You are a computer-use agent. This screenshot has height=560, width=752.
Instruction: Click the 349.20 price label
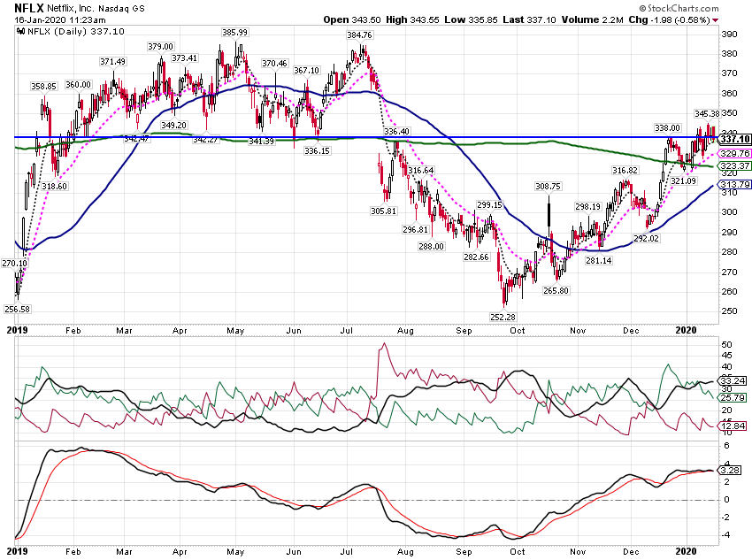(x=173, y=125)
